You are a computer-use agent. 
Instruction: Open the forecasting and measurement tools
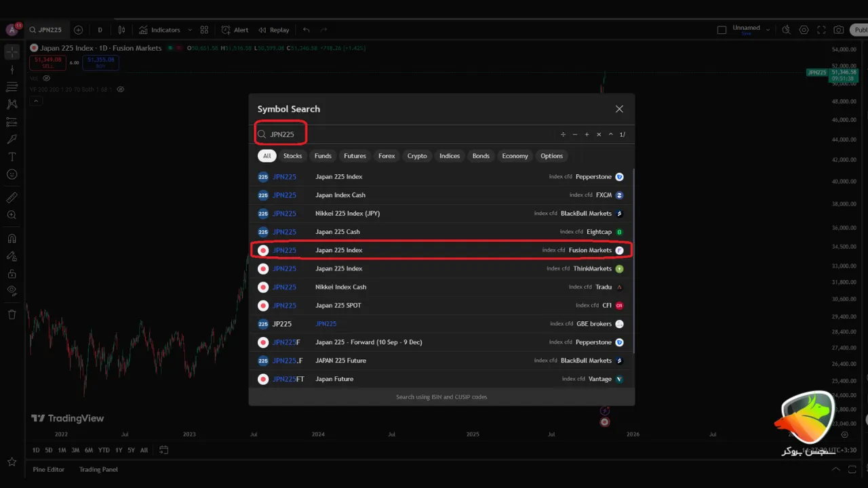[12, 122]
